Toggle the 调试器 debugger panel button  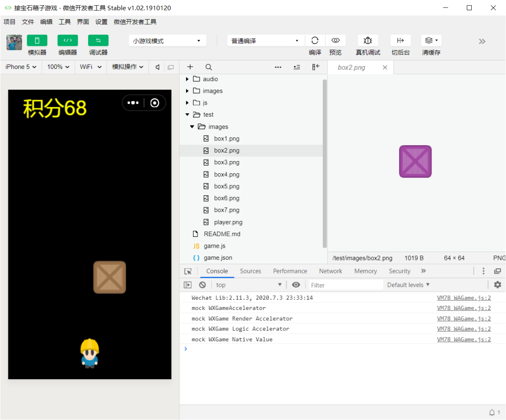click(98, 41)
